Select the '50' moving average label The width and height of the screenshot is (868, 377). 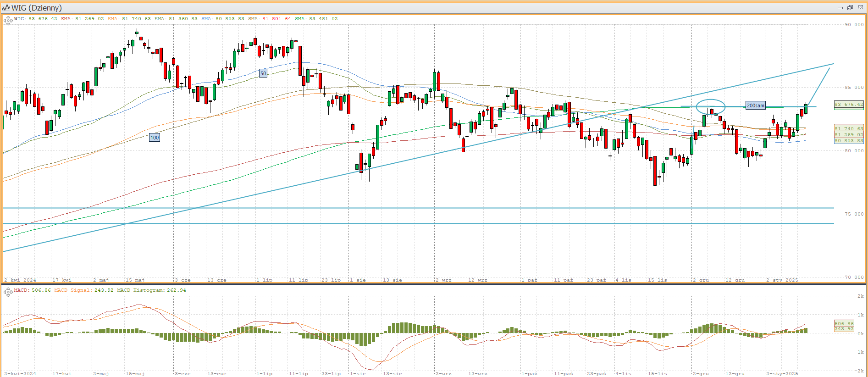pos(263,73)
